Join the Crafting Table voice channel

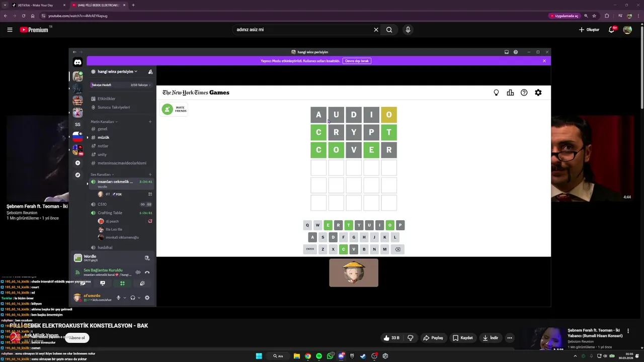click(x=121, y=213)
